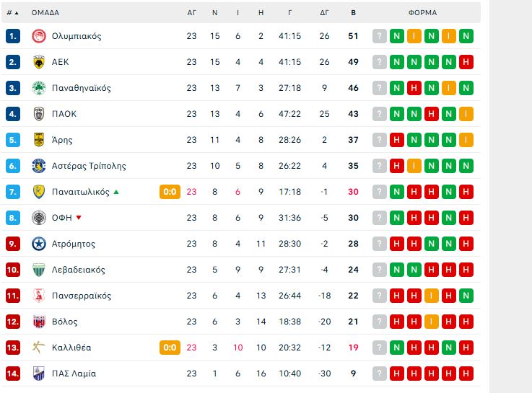Click the AEK team logo

[39, 62]
